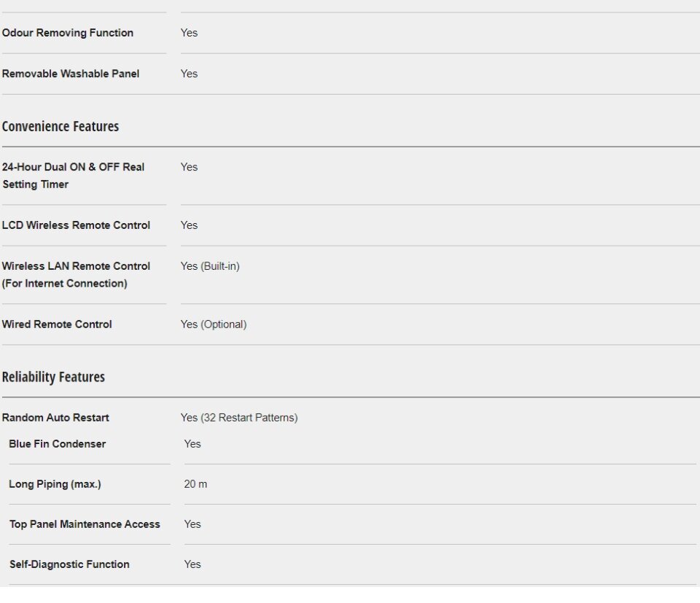Select the Removable Washable Panel label
This screenshot has height=603, width=700.
pos(71,74)
